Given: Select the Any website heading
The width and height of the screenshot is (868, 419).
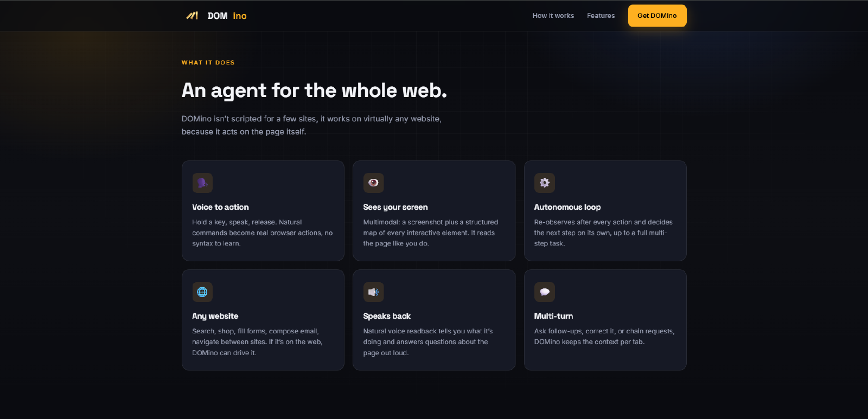Looking at the screenshot, I should click(x=215, y=316).
